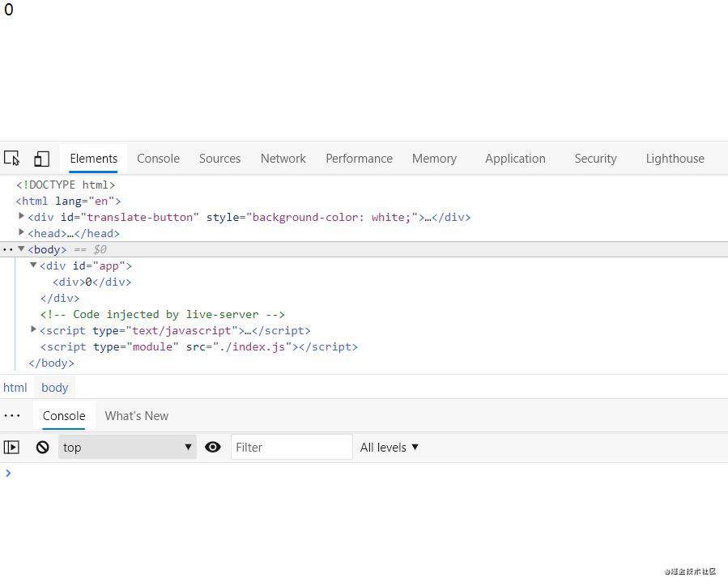Switch to the Sources tab
Viewport: 728px width, 586px height.
(219, 158)
